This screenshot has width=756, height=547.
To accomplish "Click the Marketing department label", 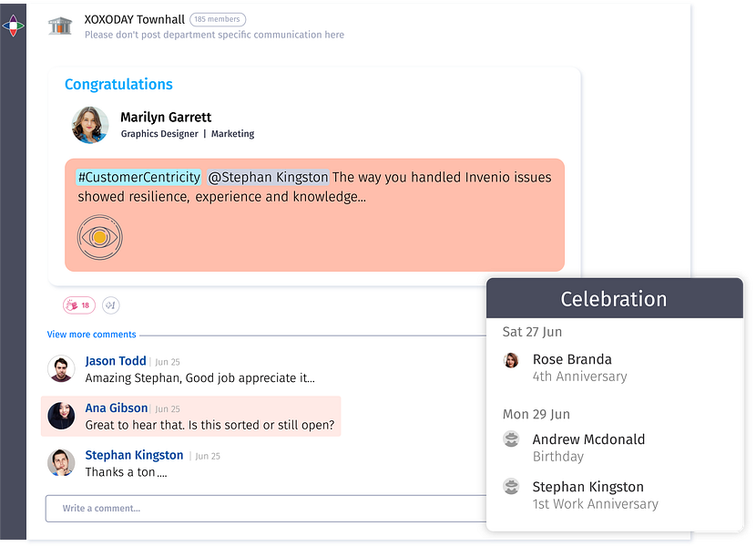I will (233, 134).
